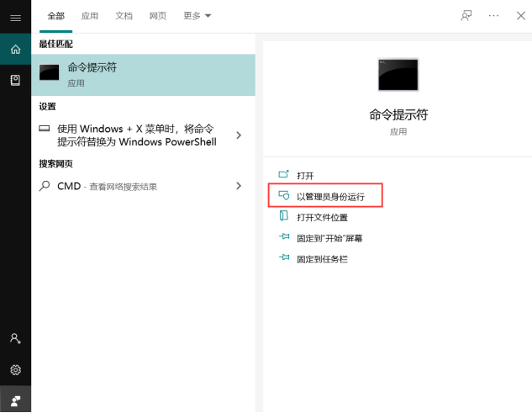Switch to the 文档 tab
This screenshot has height=413, width=532.
(x=124, y=16)
